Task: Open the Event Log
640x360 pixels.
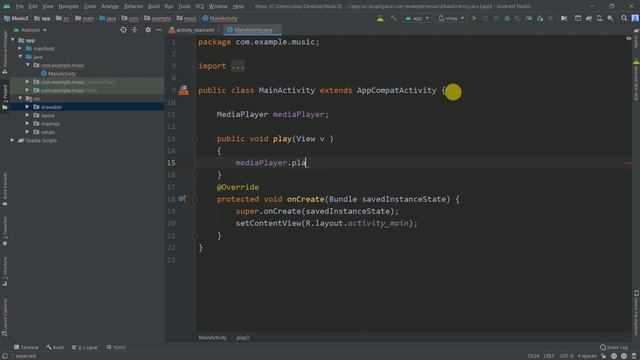Action: (614, 347)
